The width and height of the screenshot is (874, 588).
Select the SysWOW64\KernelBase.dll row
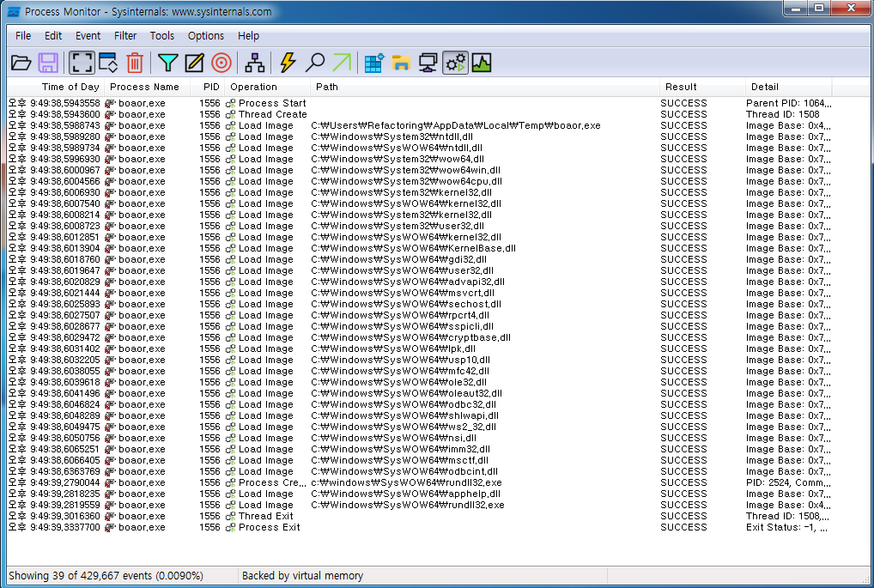[420, 248]
